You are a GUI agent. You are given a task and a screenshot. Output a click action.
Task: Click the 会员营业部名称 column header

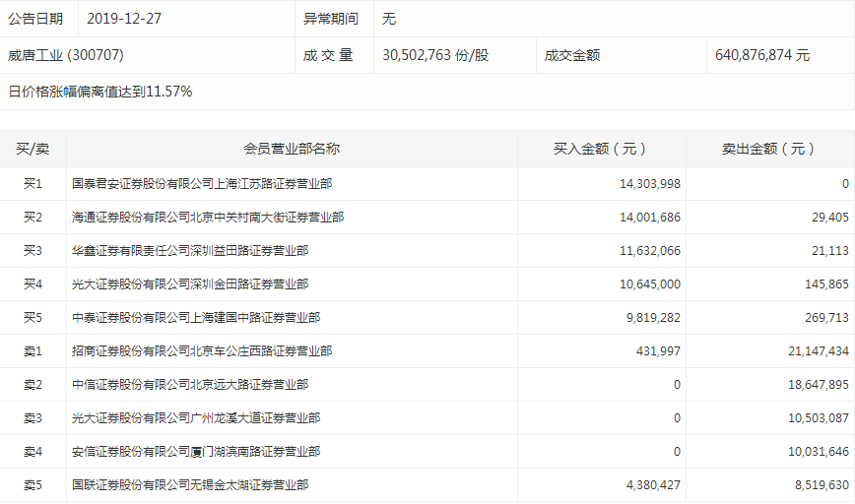tap(292, 149)
